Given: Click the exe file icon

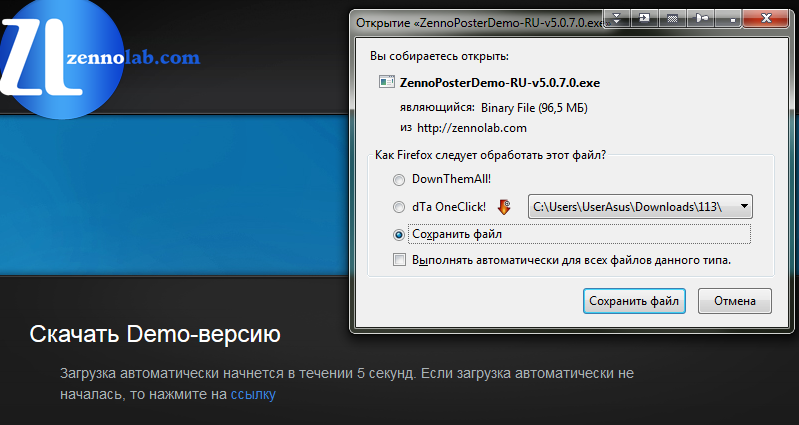Looking at the screenshot, I should [x=387, y=82].
